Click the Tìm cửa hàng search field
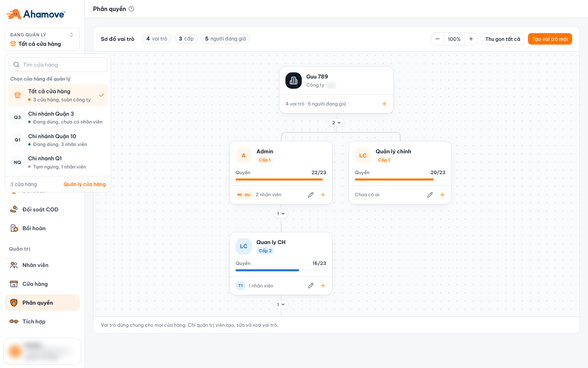This screenshot has width=588, height=368. [58, 65]
